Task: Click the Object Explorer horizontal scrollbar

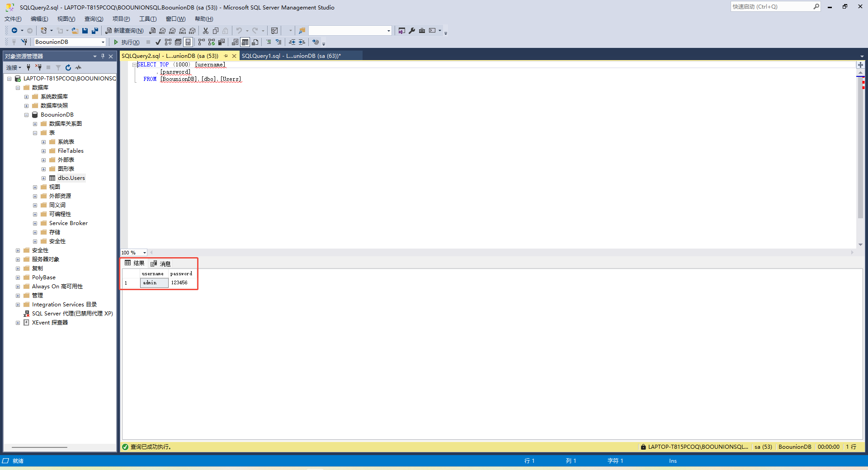Action: pyautogui.click(x=40, y=447)
